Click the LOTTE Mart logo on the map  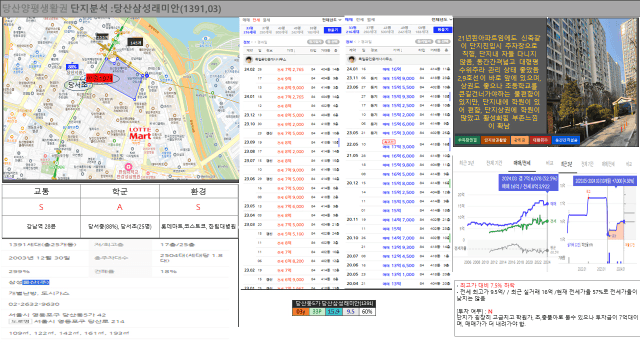(x=140, y=134)
